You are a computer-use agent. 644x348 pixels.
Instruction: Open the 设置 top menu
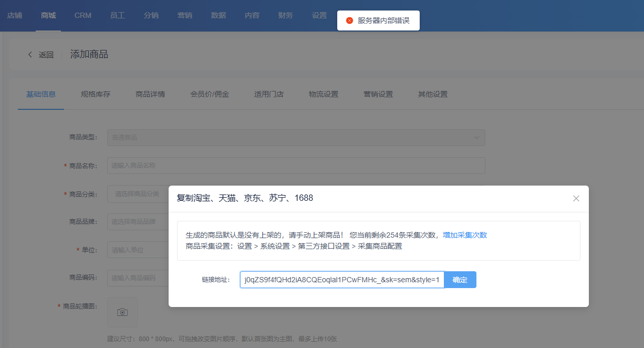click(319, 16)
